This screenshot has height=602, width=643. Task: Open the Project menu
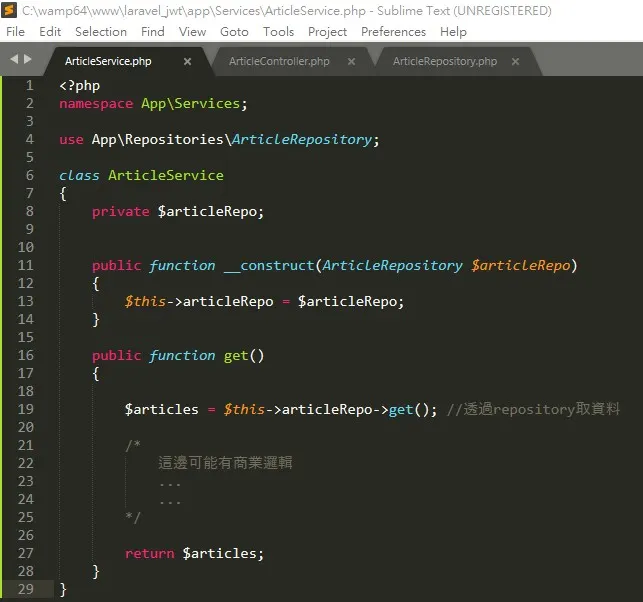click(x=327, y=32)
